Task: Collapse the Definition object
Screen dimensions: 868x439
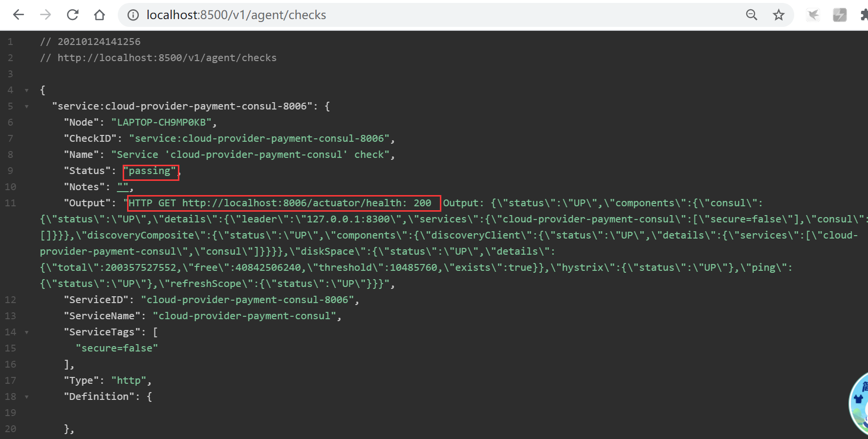Action: (27, 397)
